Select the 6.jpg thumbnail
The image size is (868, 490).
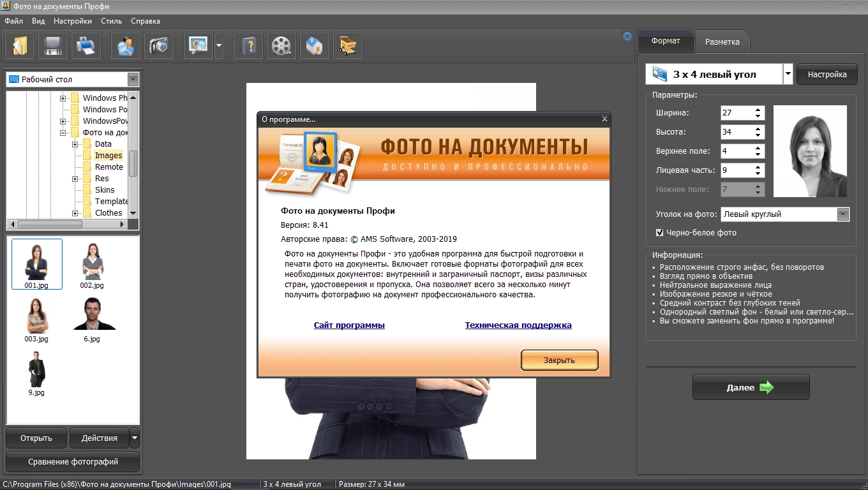tap(93, 319)
